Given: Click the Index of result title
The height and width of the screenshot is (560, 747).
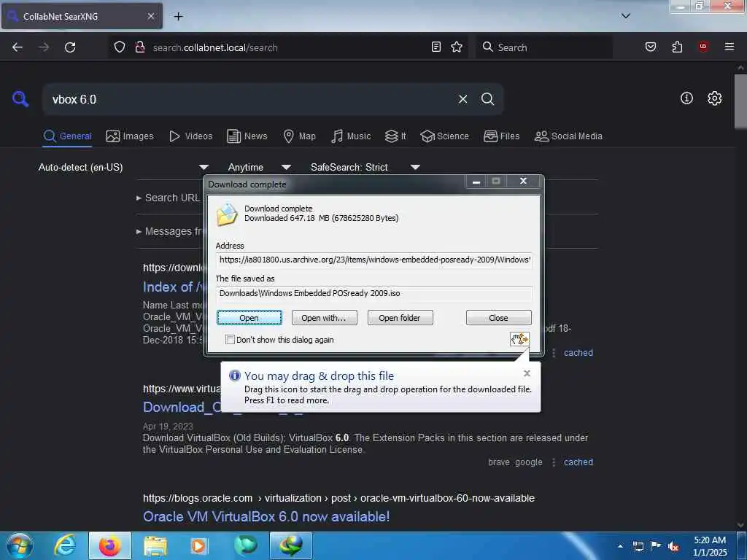Looking at the screenshot, I should pyautogui.click(x=172, y=287).
